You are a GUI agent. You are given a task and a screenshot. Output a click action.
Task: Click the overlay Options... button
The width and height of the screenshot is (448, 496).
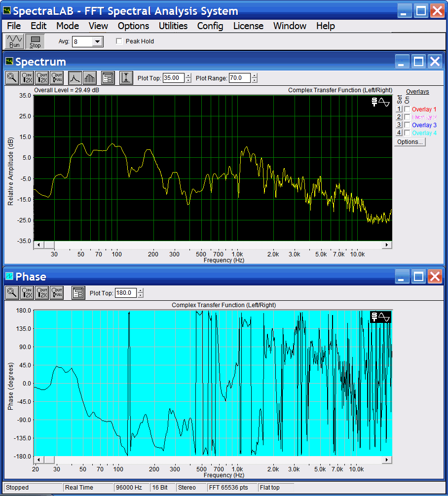click(410, 142)
